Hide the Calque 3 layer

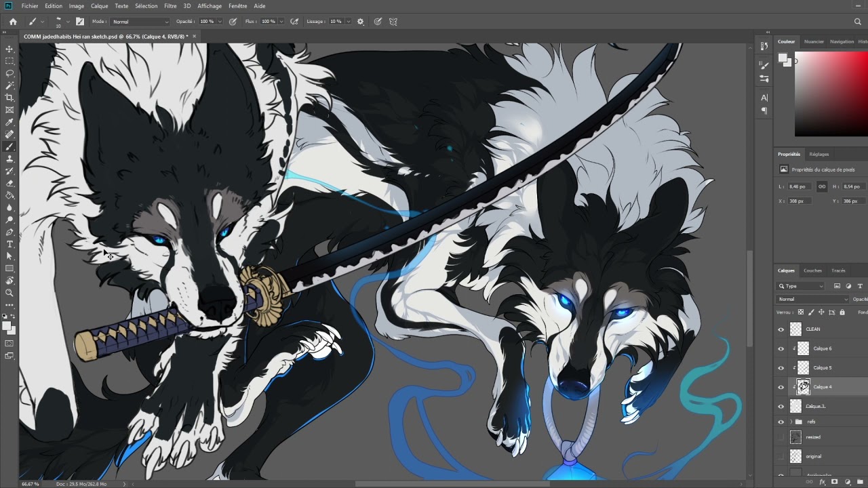click(x=781, y=406)
